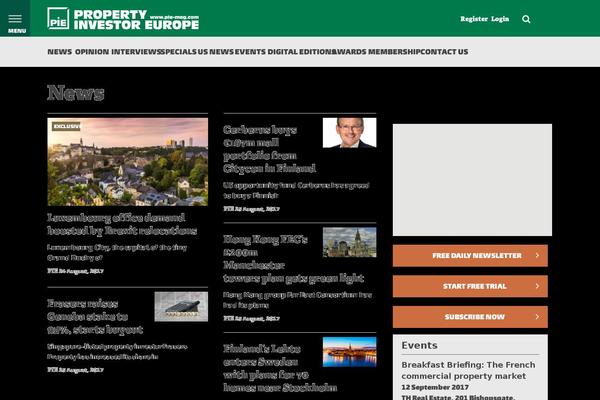Open the Luxembourg office demand headline
The width and height of the screenshot is (600, 400).
(x=122, y=224)
